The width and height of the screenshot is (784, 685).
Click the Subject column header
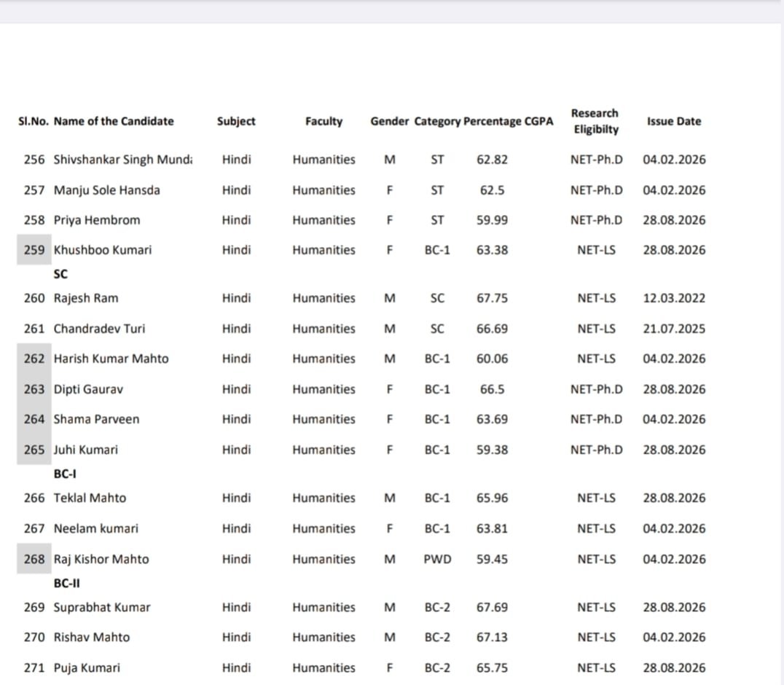(x=236, y=121)
